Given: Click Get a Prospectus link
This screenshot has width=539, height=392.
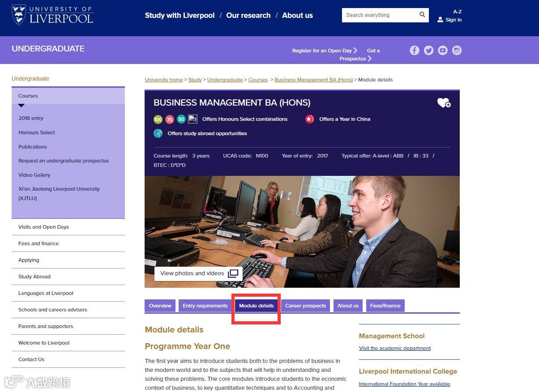Looking at the screenshot, I should pyautogui.click(x=359, y=55).
